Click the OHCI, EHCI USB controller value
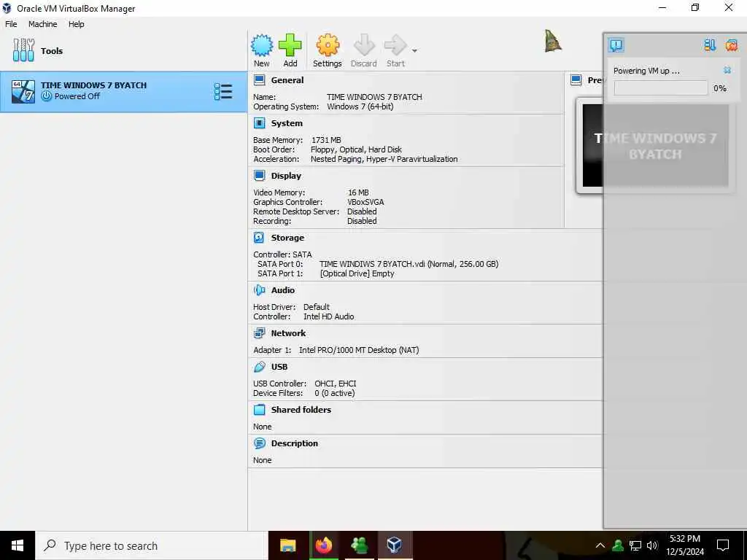This screenshot has height=560, width=747. [336, 384]
